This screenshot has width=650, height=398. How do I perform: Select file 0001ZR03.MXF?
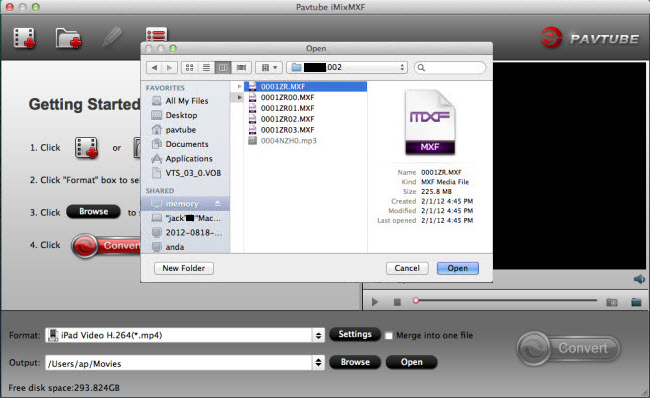[287, 130]
